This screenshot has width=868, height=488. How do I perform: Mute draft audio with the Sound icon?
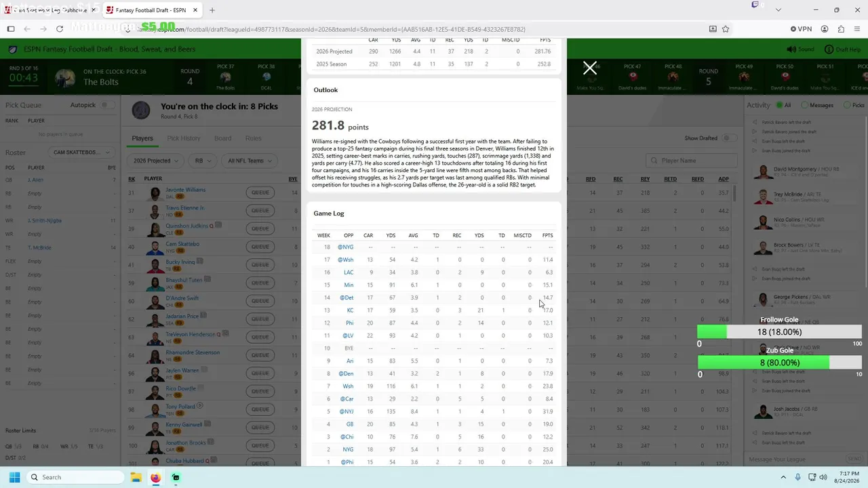click(791, 49)
